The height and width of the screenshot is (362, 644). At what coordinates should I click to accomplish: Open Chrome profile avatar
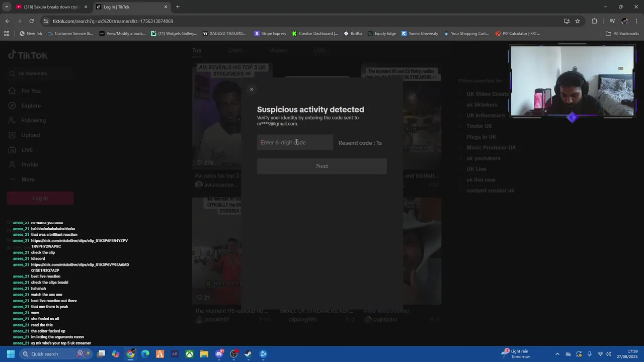tap(624, 21)
